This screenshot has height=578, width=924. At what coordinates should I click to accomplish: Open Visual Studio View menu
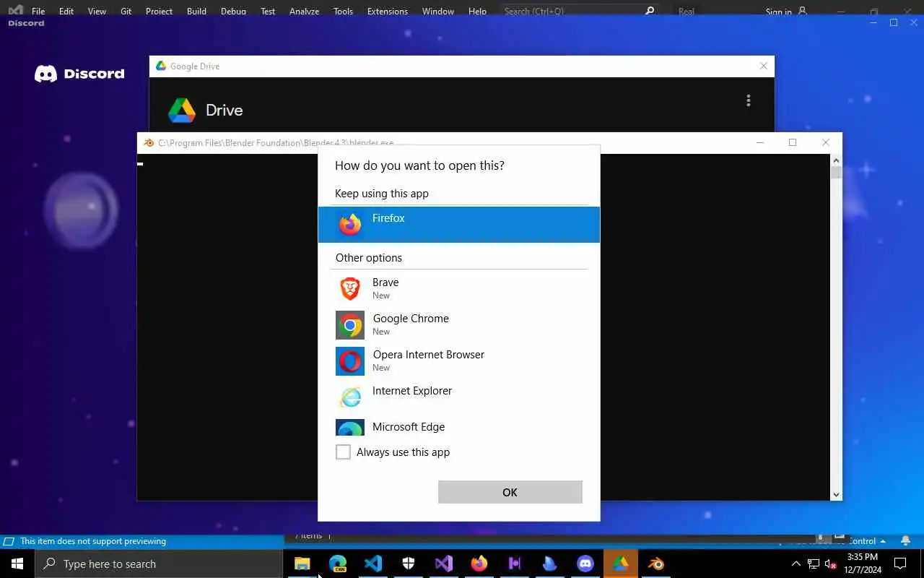[x=97, y=12]
